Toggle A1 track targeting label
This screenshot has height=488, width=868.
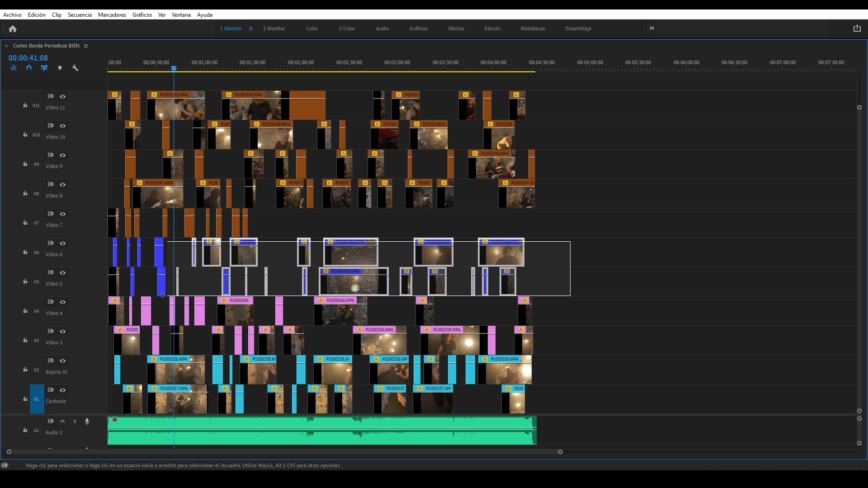[37, 430]
